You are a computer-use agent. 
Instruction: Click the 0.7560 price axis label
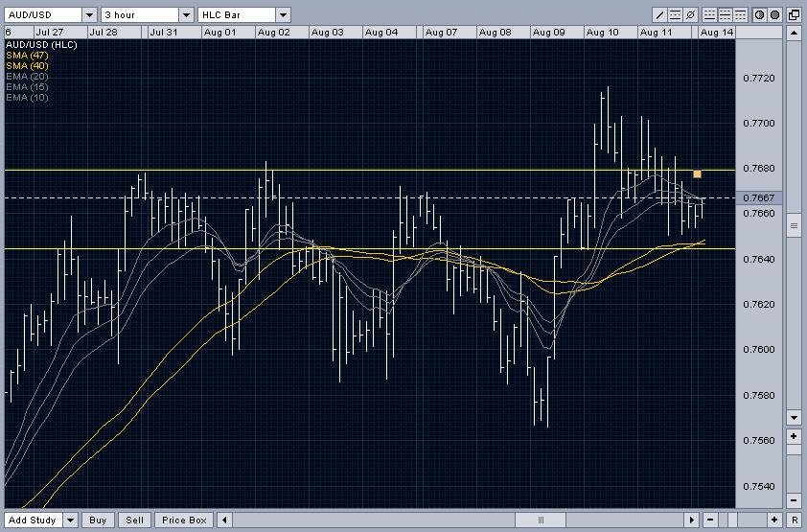coord(759,440)
